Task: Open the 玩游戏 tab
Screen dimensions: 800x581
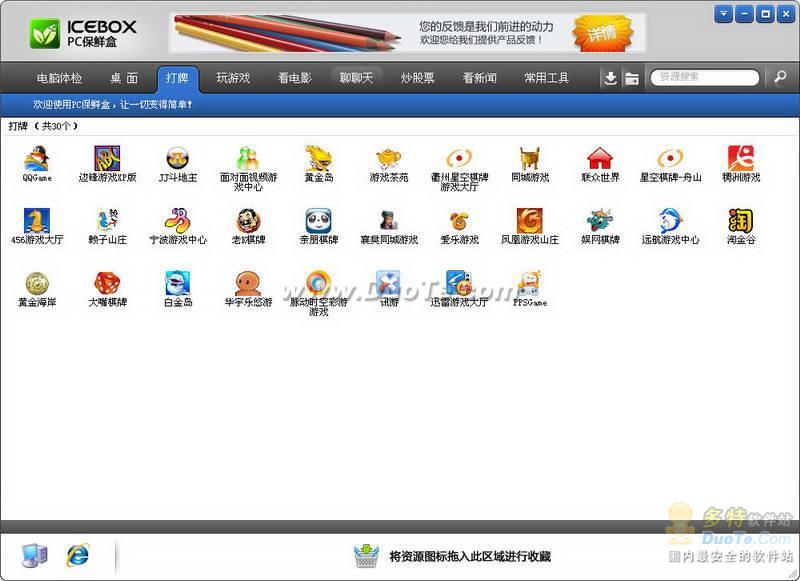Action: pos(233,78)
